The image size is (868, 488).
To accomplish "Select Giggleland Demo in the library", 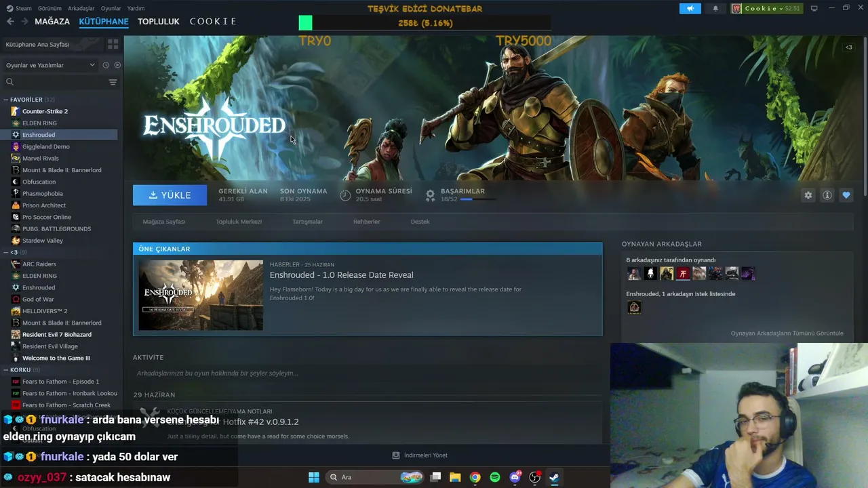I will click(x=46, y=146).
